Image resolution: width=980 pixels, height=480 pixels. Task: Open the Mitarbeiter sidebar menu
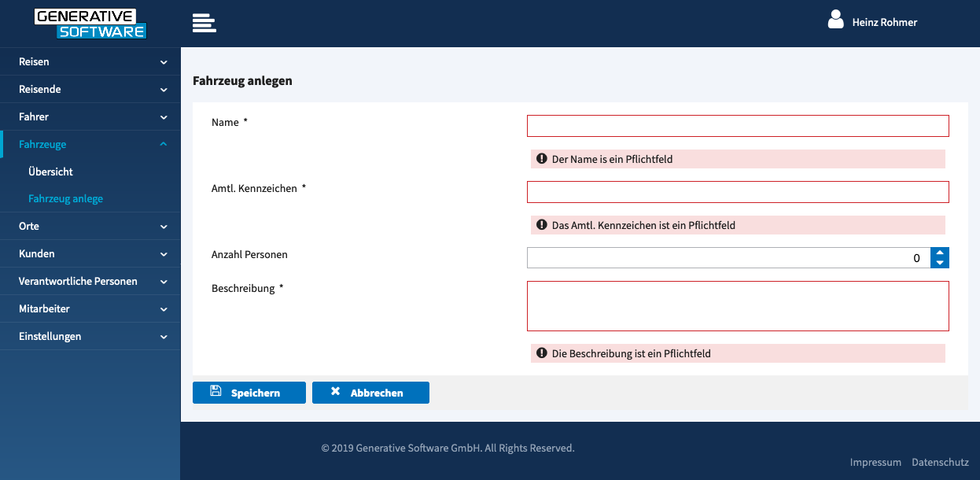point(90,308)
